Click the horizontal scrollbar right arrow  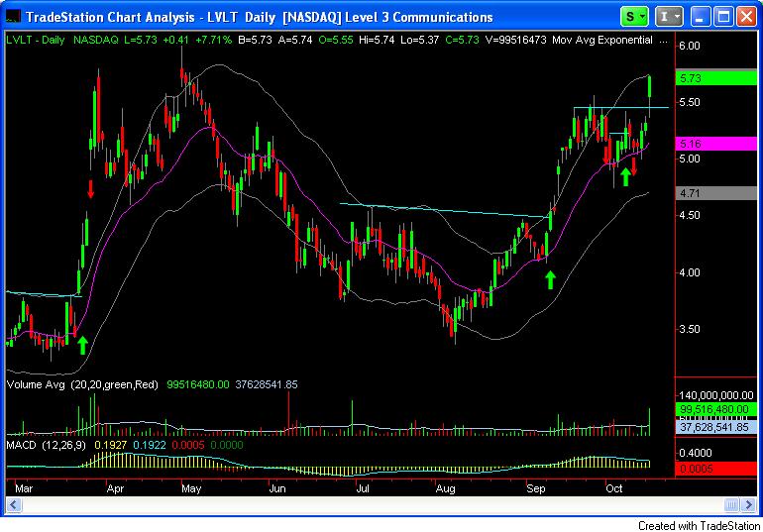click(x=749, y=505)
